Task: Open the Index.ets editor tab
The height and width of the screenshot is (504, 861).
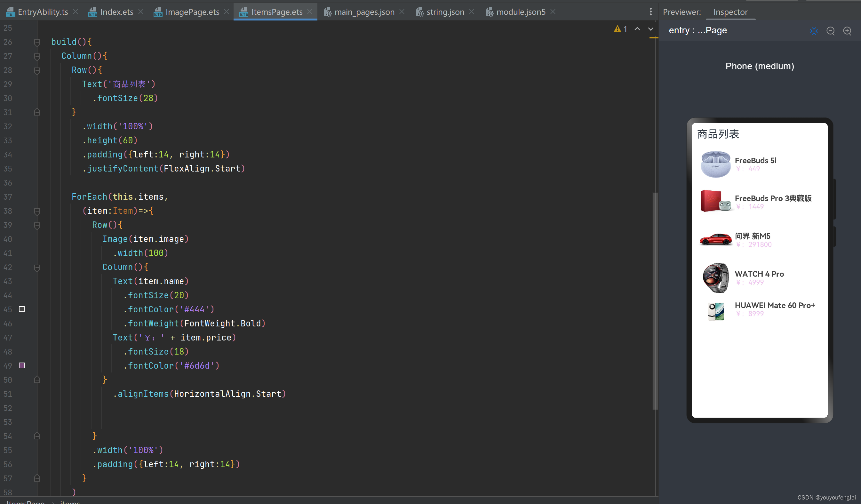Action: point(111,12)
